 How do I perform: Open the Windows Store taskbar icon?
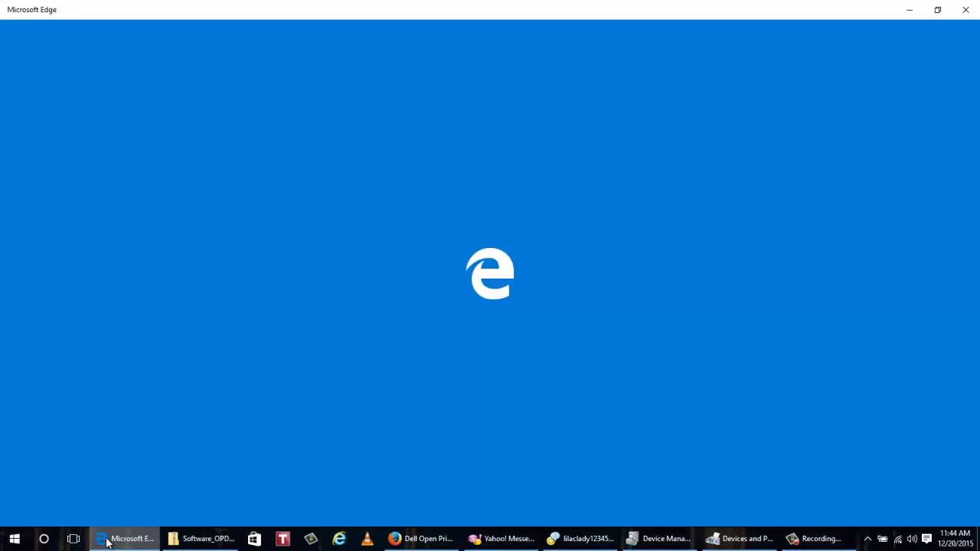(x=254, y=539)
